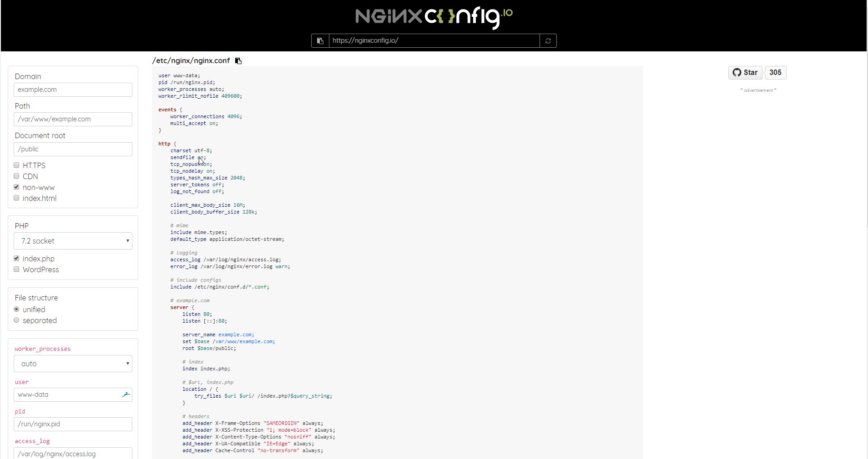Click the 'worker_rlimit_nofile 409600;' code line
868x459 pixels.
pos(200,96)
